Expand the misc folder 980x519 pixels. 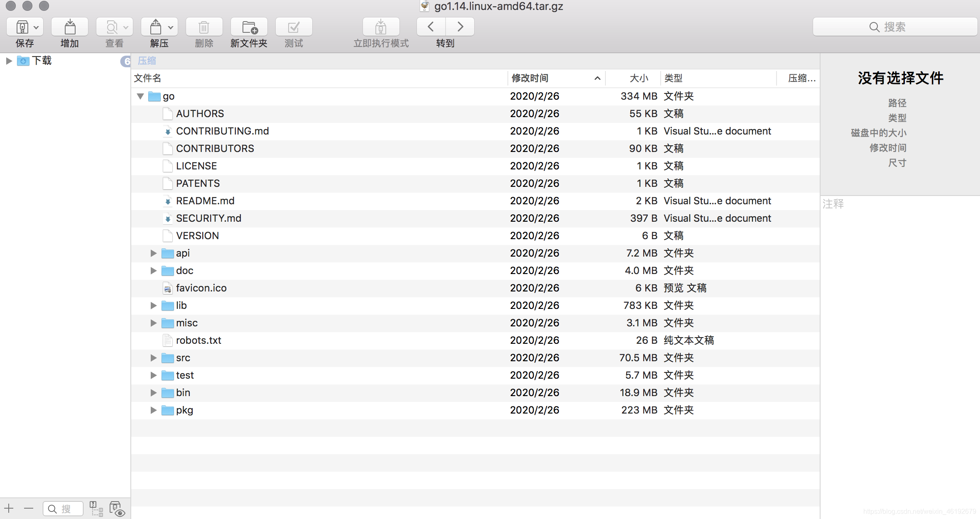click(153, 323)
